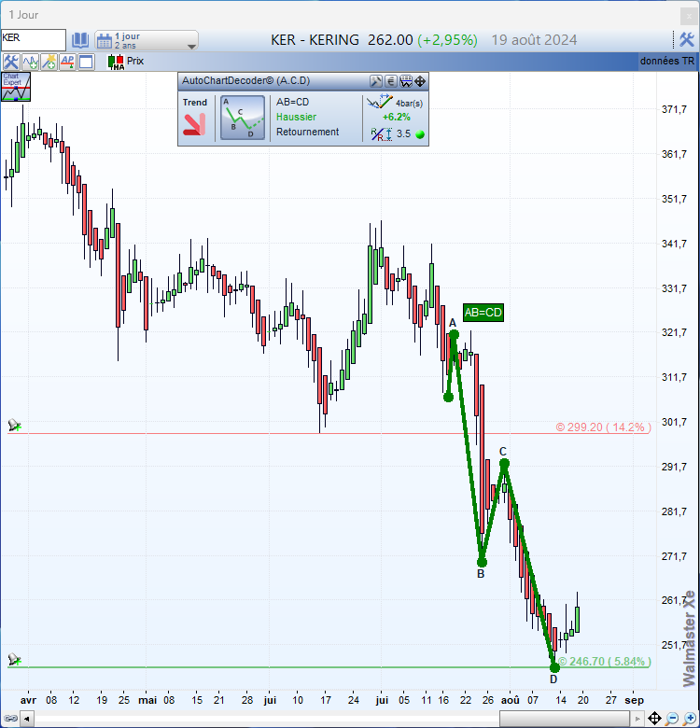Click the projection 4bar(s) icon

pyautogui.click(x=379, y=102)
